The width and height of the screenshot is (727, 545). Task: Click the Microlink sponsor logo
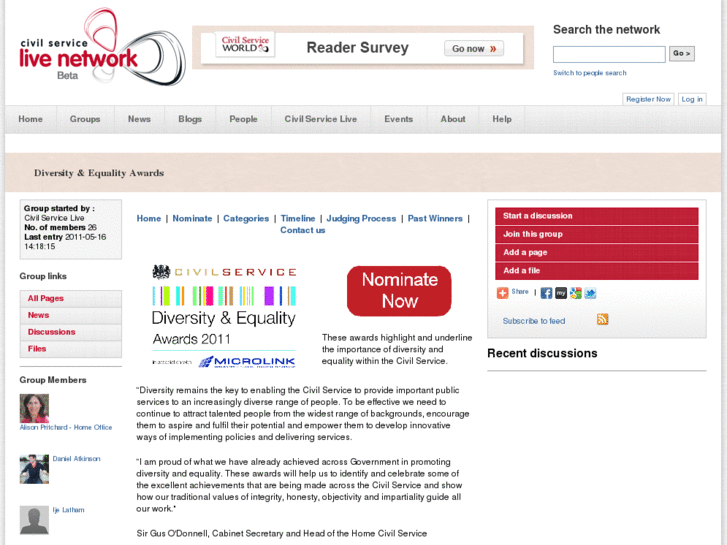point(247,362)
